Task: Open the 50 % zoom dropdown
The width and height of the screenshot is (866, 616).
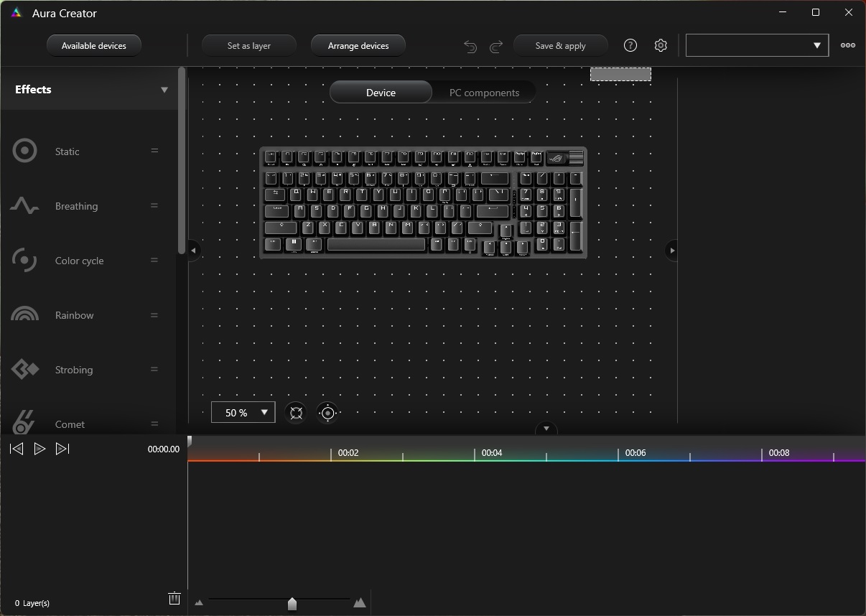Action: coord(243,412)
